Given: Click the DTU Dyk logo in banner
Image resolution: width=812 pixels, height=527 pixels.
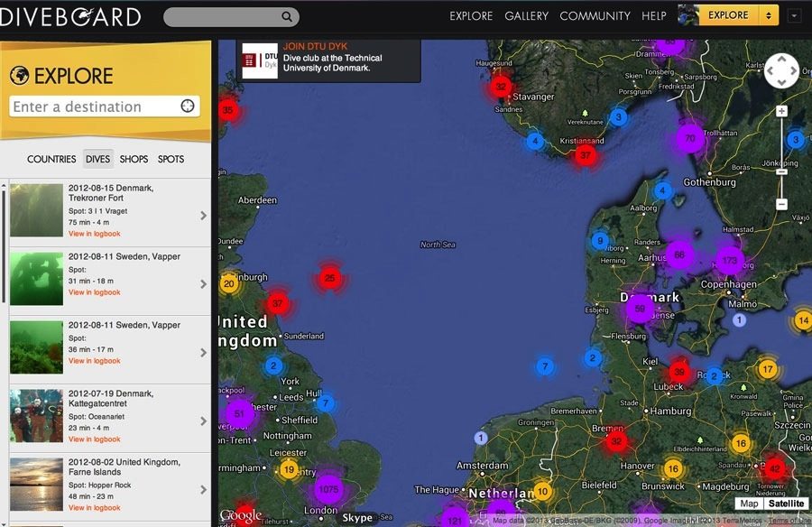Looking at the screenshot, I should (x=260, y=60).
